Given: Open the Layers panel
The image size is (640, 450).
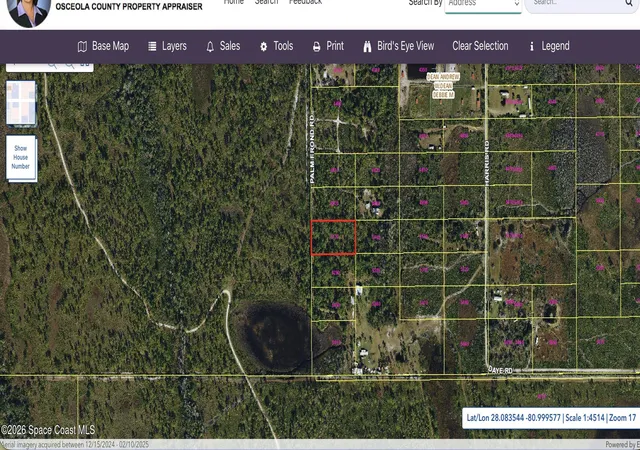Looking at the screenshot, I should pyautogui.click(x=167, y=46).
